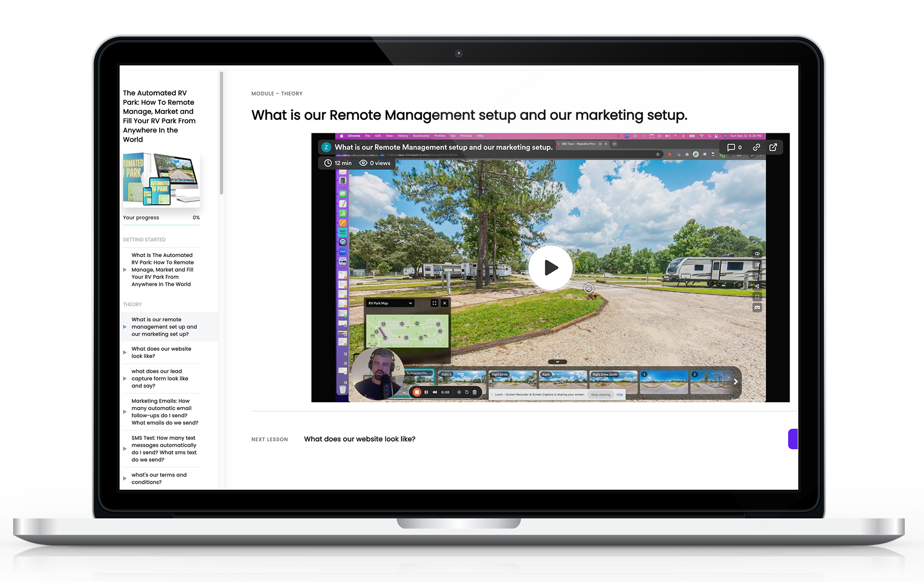This screenshot has height=582, width=924.
Task: Click the clock icon beside 12 min
Action: tap(328, 163)
